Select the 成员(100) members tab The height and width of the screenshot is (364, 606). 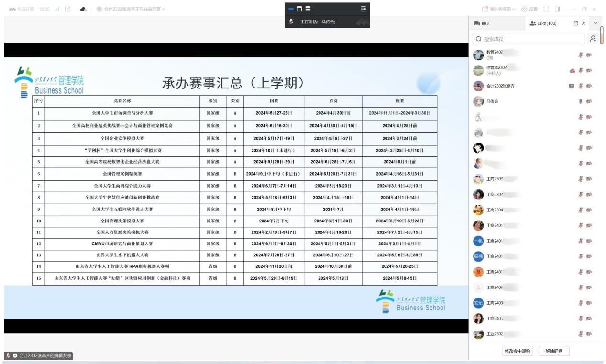[543, 23]
